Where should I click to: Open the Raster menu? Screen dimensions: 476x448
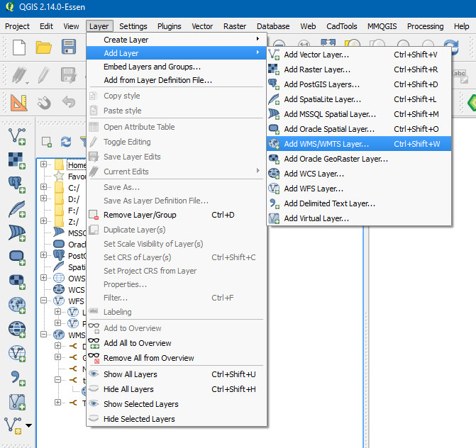click(x=235, y=26)
